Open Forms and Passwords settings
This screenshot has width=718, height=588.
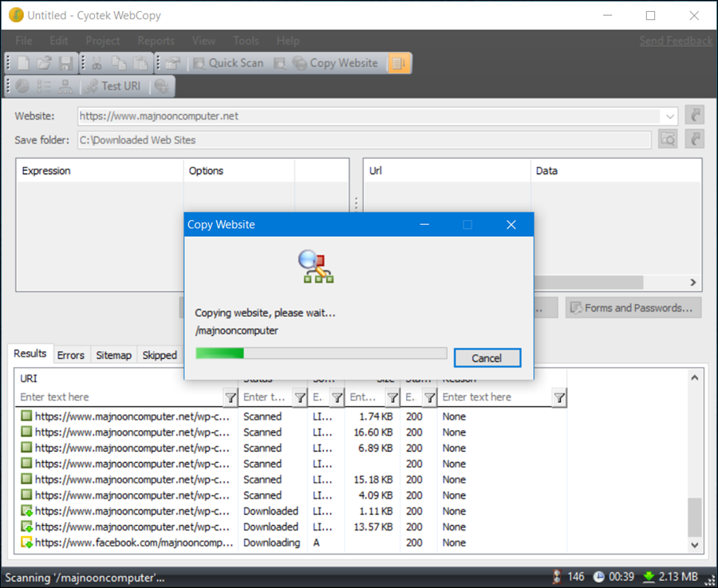click(x=633, y=307)
